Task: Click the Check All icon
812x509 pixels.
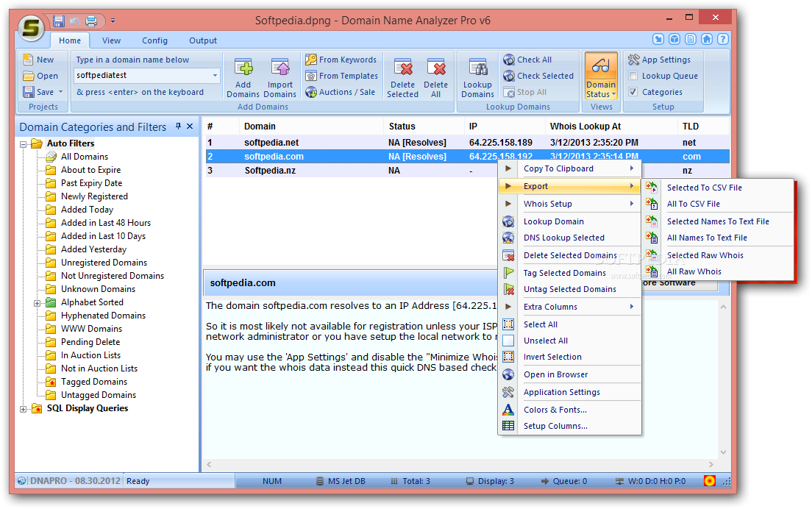Action: (x=509, y=60)
